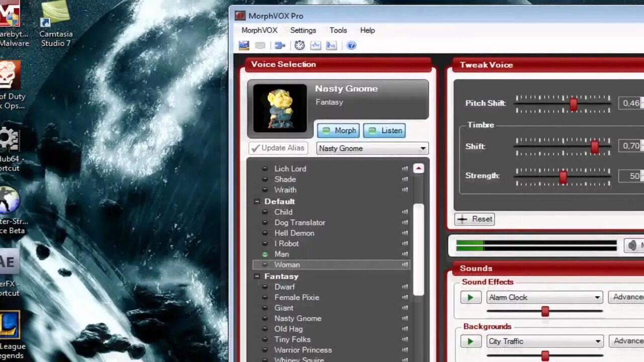The image size is (644, 362).
Task: Play the City Traffic background
Action: point(470,341)
